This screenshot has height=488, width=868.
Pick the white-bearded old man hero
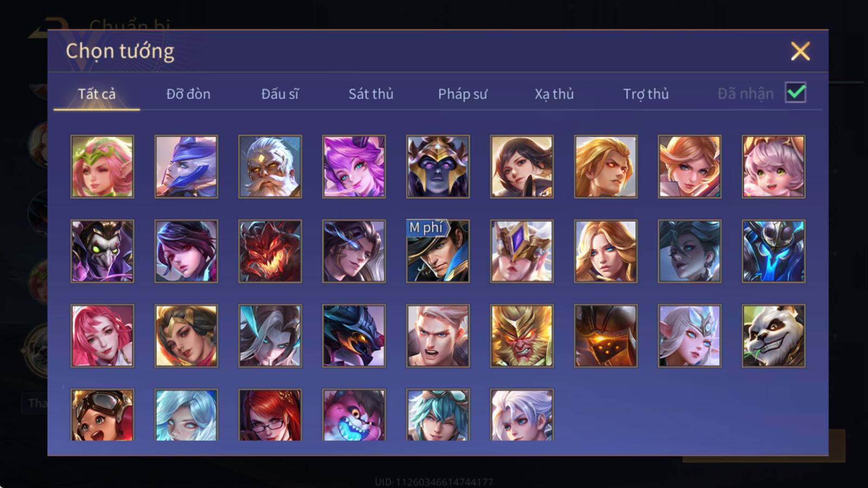tap(270, 166)
